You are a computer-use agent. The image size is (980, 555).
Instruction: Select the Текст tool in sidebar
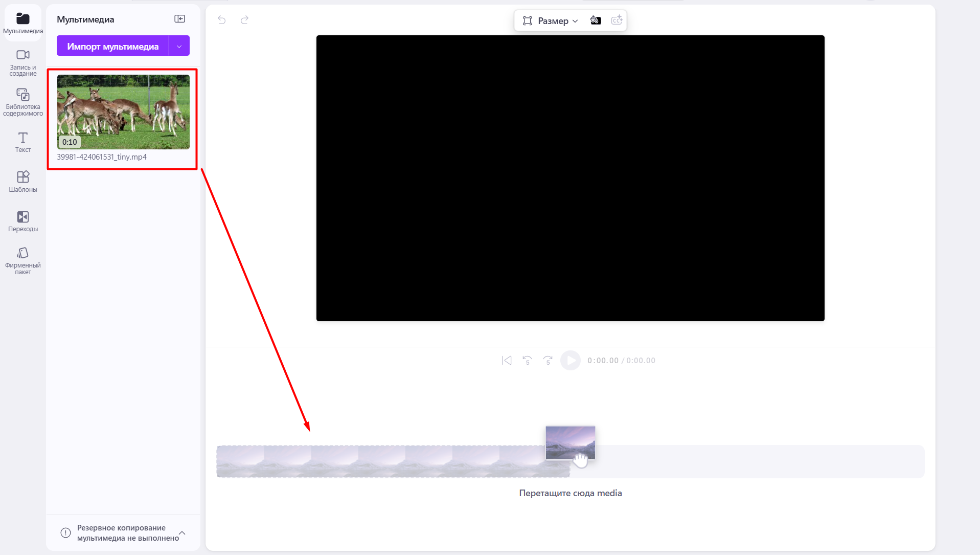[x=23, y=142]
